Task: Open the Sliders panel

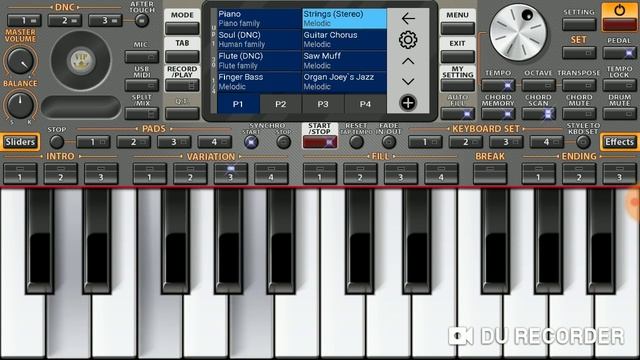Action: point(20,142)
